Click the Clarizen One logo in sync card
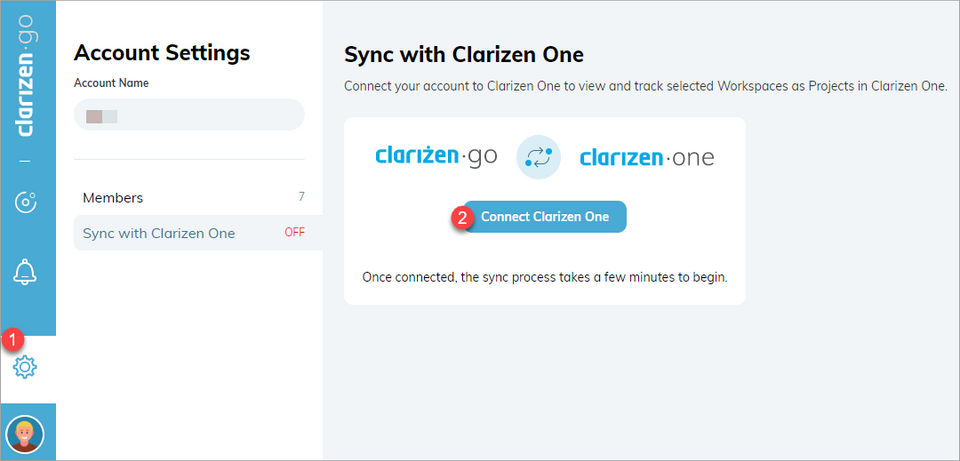The width and height of the screenshot is (960, 461). [647, 157]
